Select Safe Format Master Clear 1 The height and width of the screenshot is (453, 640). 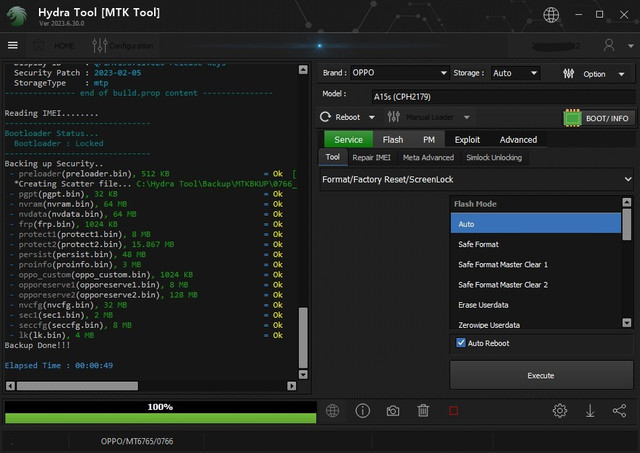coord(536,264)
